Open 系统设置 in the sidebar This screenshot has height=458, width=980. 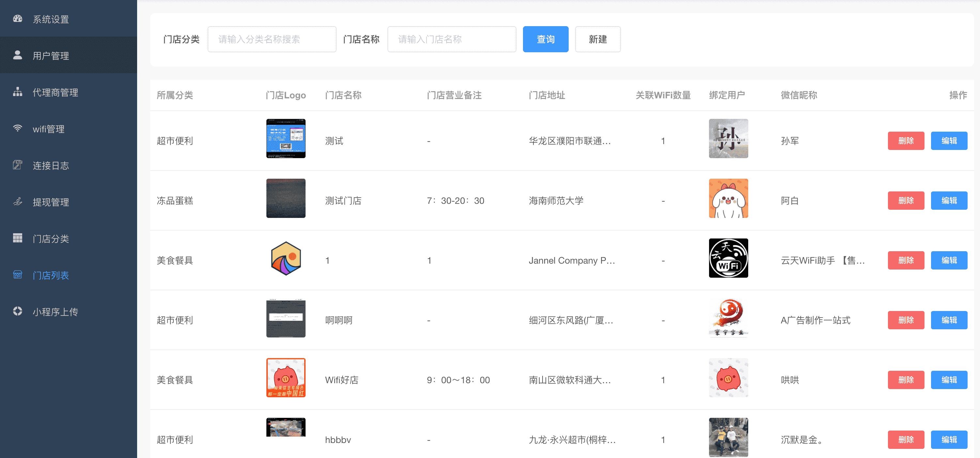[69, 19]
